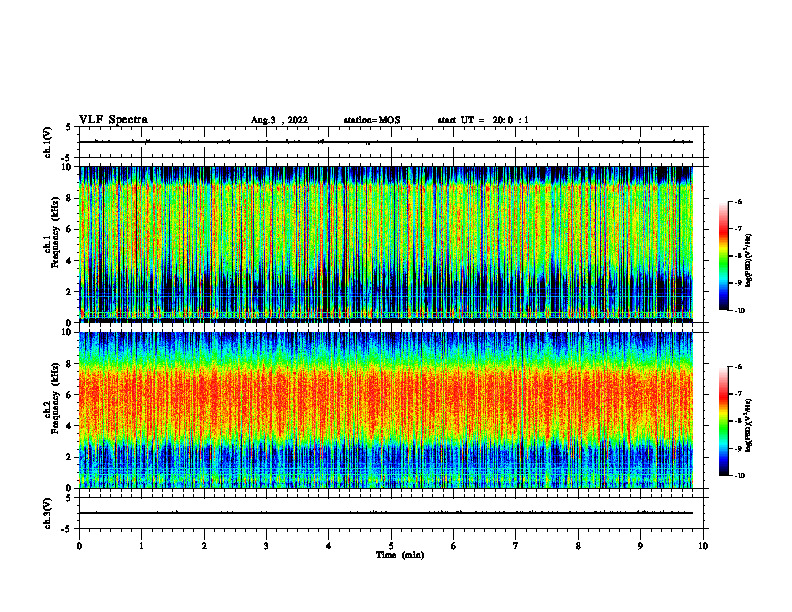
Task: Select ch.1 colorbar log PSD unit label
Action: click(x=749, y=261)
